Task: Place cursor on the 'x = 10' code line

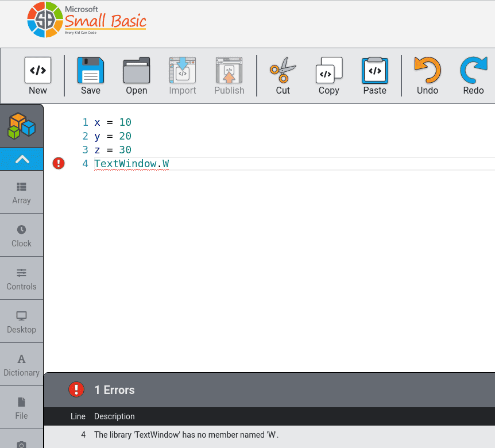Action: click(x=113, y=122)
